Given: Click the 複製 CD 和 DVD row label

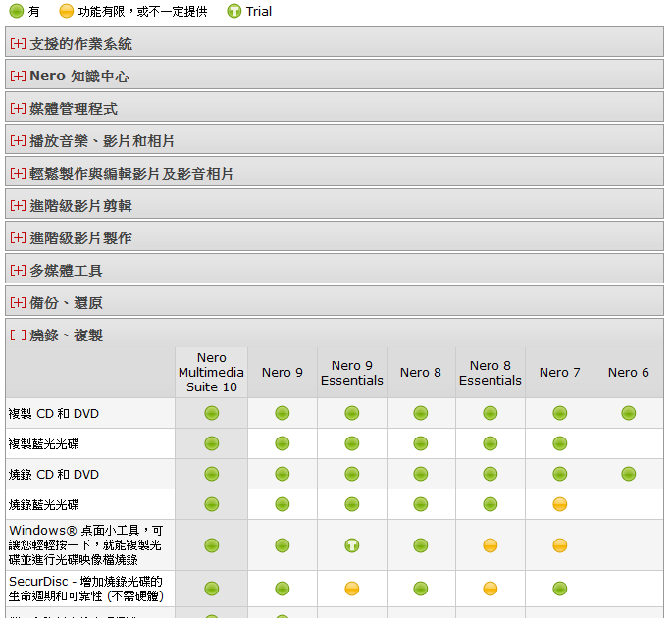Looking at the screenshot, I should (x=54, y=414).
